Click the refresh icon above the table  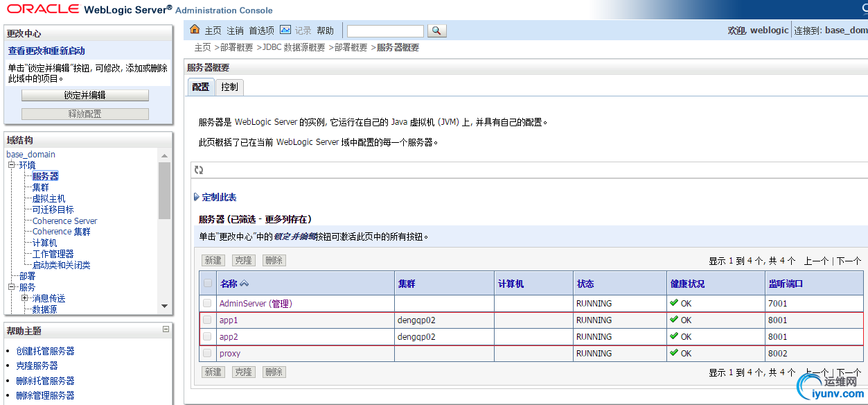coord(199,170)
